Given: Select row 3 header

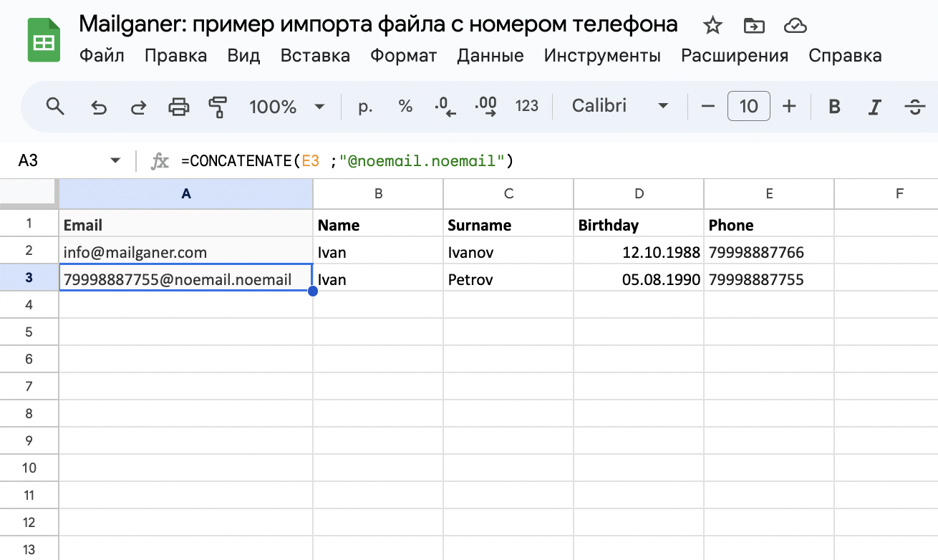Looking at the screenshot, I should click(29, 278).
